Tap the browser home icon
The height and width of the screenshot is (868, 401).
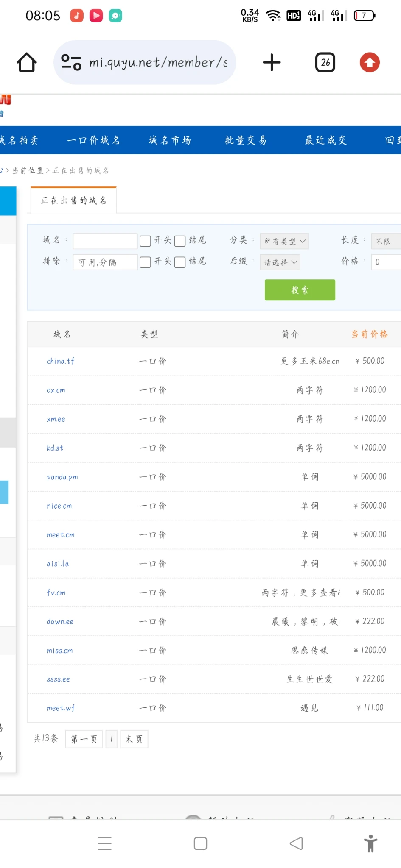point(26,63)
